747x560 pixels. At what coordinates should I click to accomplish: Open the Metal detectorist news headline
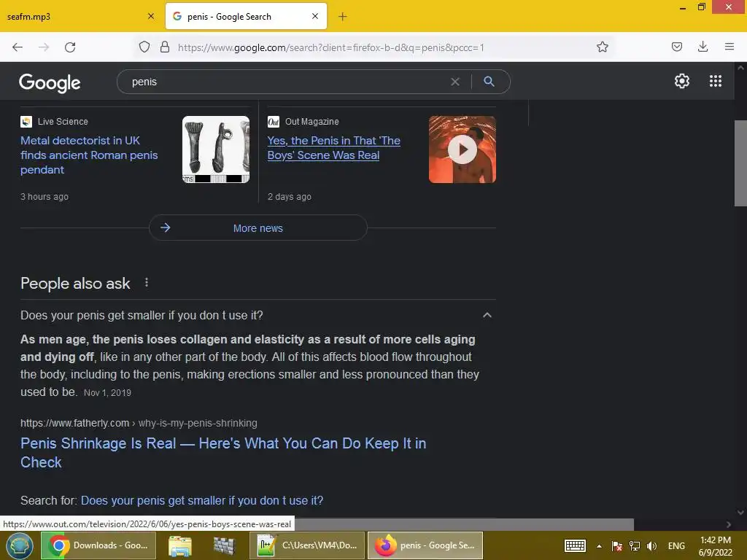point(89,155)
